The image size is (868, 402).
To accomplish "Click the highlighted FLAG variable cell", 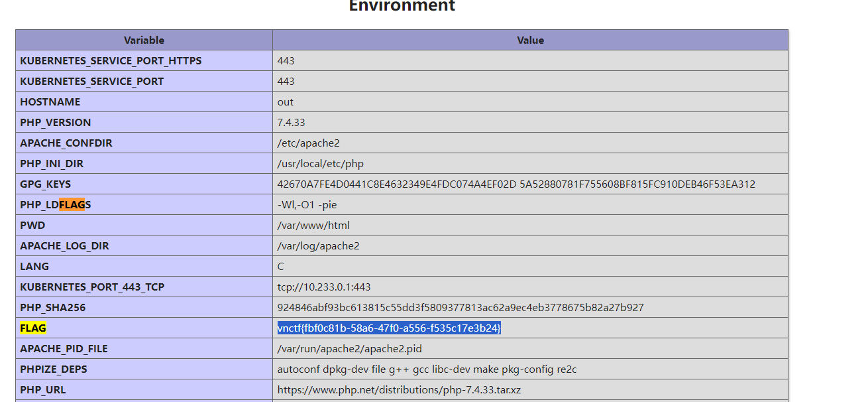I will (144, 328).
